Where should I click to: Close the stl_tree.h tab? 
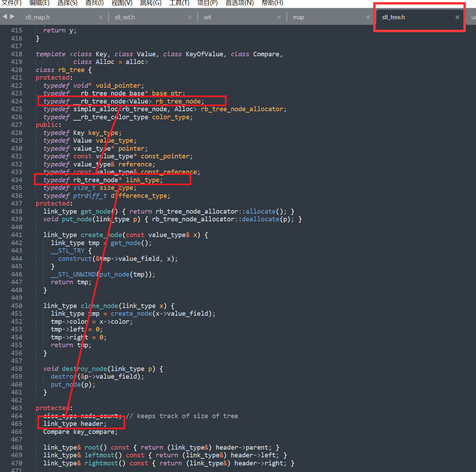(457, 17)
